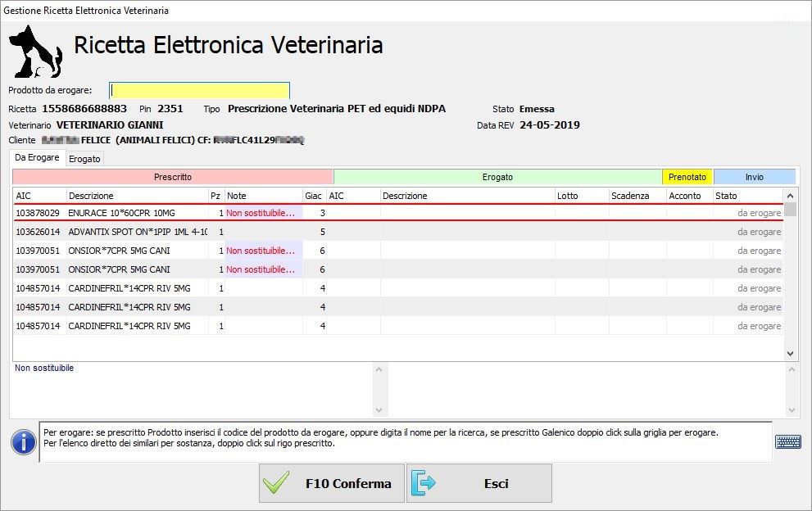The width and height of the screenshot is (812, 511).
Task: Click the green Erogato legend header
Action: (497, 177)
